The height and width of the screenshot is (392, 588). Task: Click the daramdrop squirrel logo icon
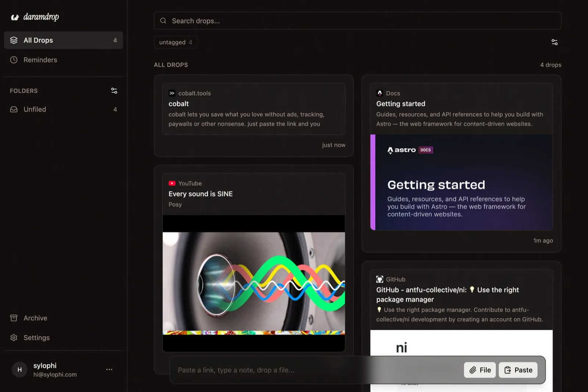[x=15, y=17]
